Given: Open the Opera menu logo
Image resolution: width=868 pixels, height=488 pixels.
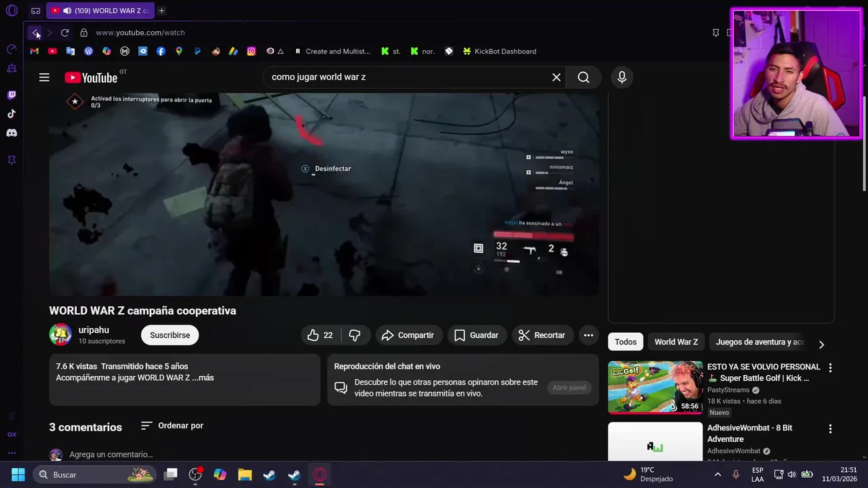Looking at the screenshot, I should coord(12,11).
